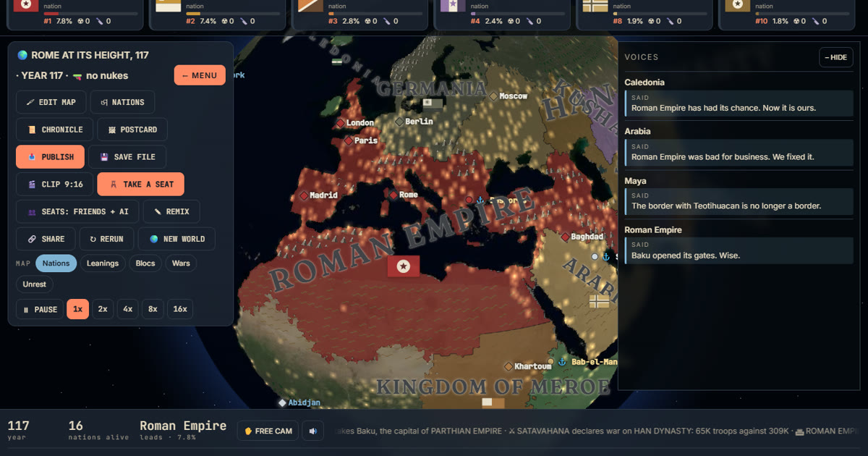Image resolution: width=868 pixels, height=456 pixels.
Task: Set simulation speed to 4x
Action: [x=128, y=309]
